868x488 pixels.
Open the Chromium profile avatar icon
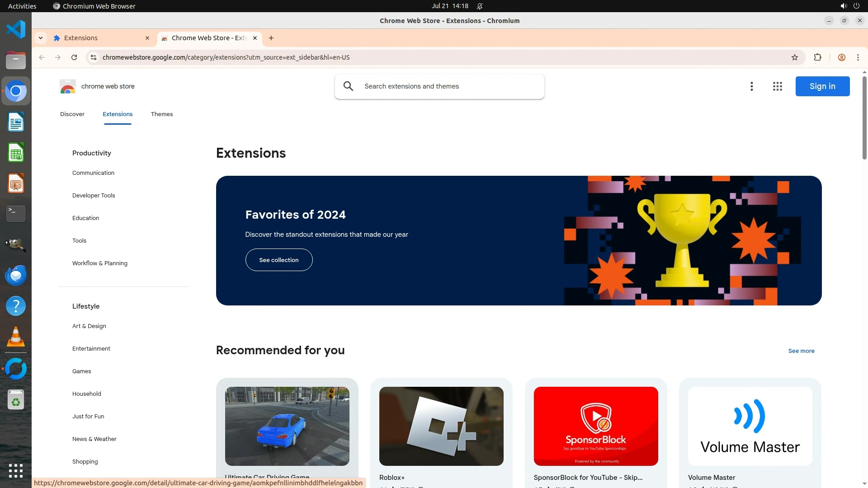coord(841,57)
